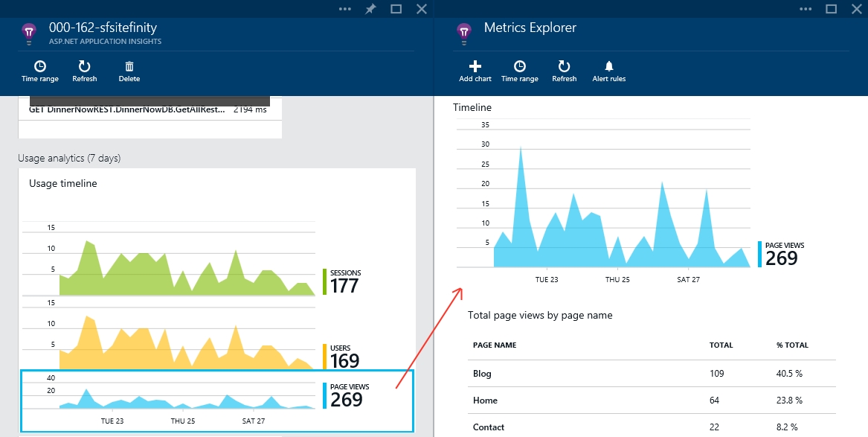Select the green Sessions area chart

tap(187, 269)
